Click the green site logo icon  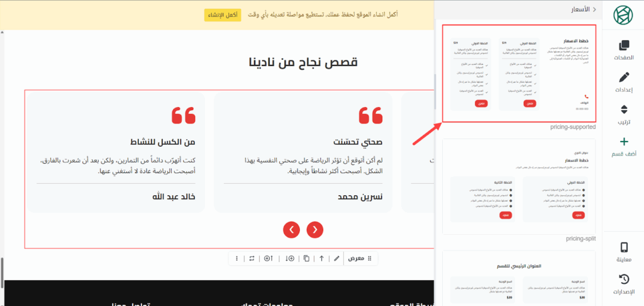pos(623,14)
